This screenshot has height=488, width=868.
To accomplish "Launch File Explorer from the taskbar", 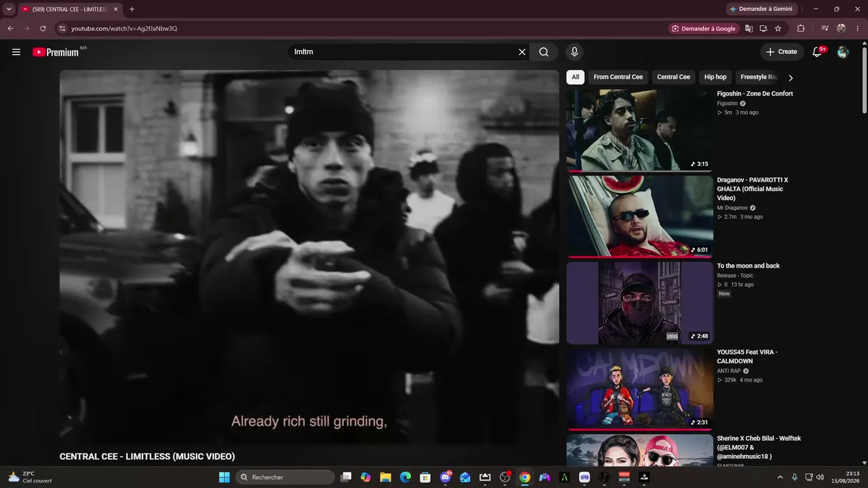I will [x=385, y=477].
